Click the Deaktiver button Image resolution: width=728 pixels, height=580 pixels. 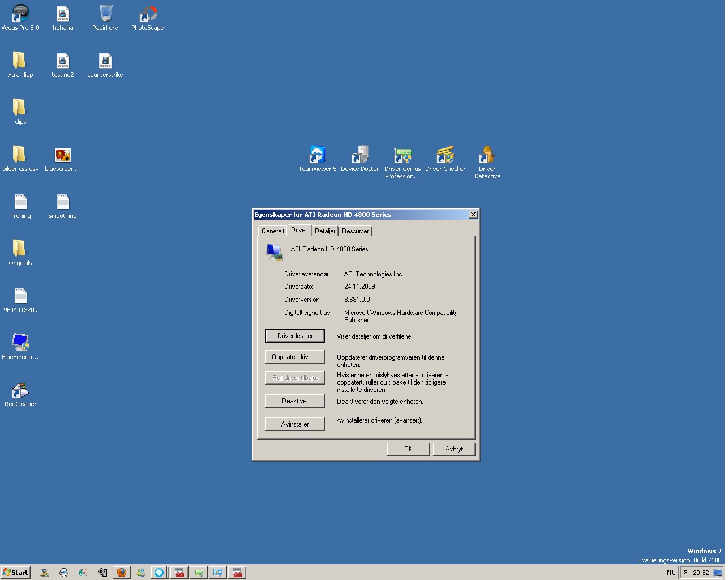click(295, 401)
